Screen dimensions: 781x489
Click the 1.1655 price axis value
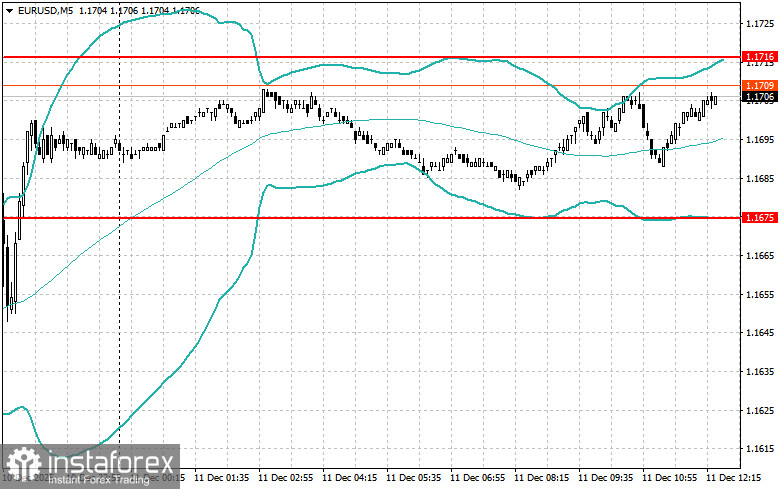tap(759, 294)
